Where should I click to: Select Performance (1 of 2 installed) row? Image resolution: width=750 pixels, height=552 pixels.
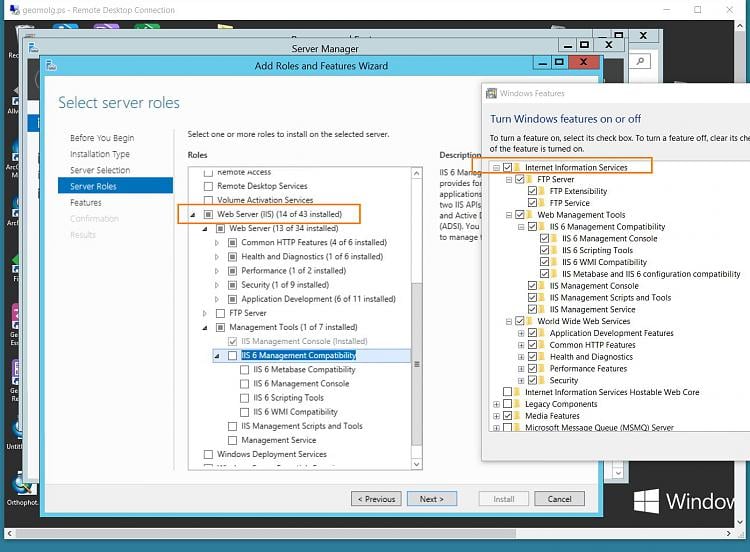[293, 271]
